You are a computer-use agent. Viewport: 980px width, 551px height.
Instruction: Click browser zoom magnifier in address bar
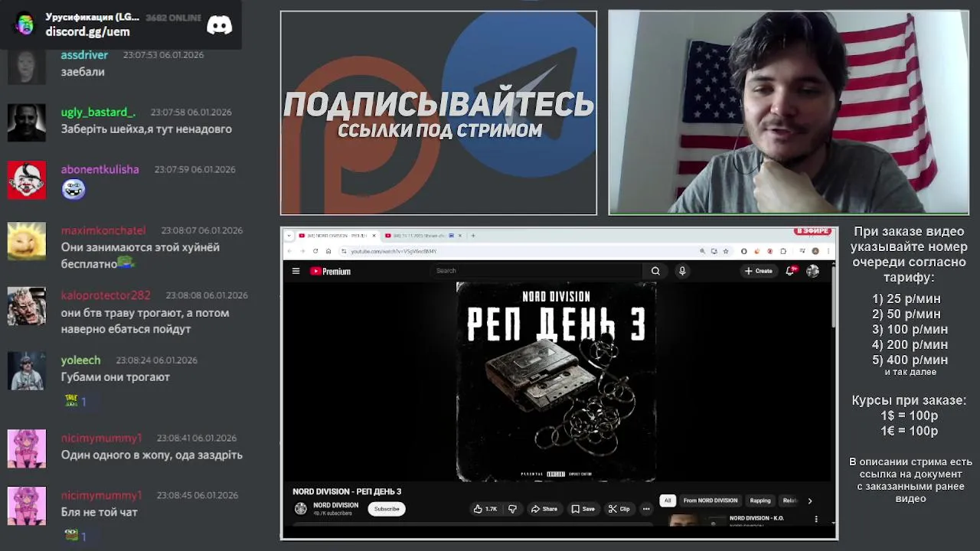(702, 251)
